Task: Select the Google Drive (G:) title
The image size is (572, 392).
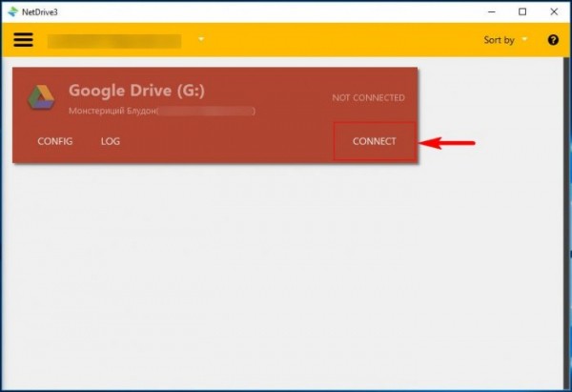Action: pyautogui.click(x=136, y=91)
